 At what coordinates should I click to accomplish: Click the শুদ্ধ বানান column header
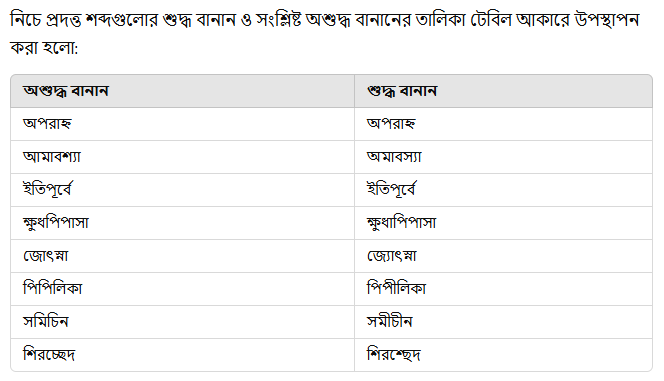coord(503,91)
